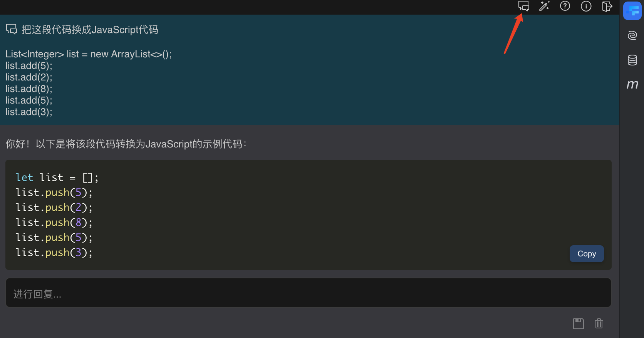Image resolution: width=644 pixels, height=338 pixels.
Task: Open the blue plugin icon in right sidebar
Action: [632, 11]
